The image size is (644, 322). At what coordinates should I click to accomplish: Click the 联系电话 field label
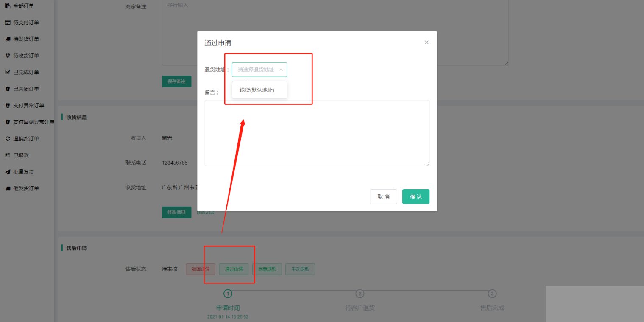point(136,163)
